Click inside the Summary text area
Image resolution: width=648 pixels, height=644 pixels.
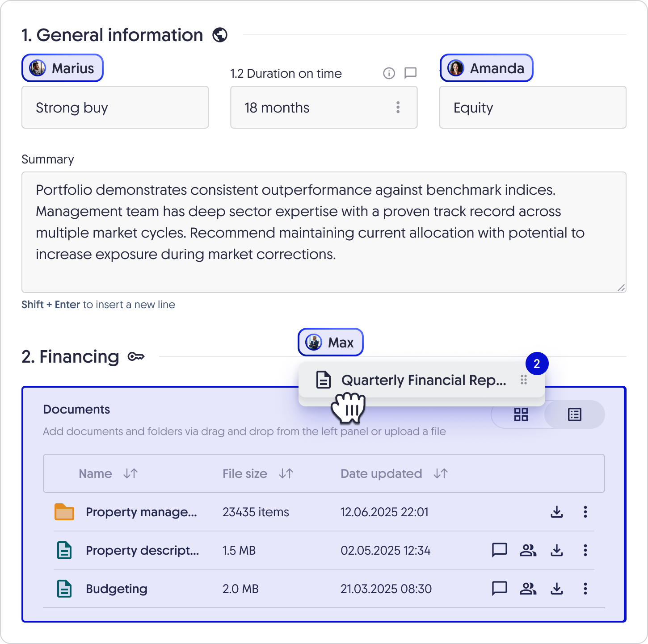324,232
